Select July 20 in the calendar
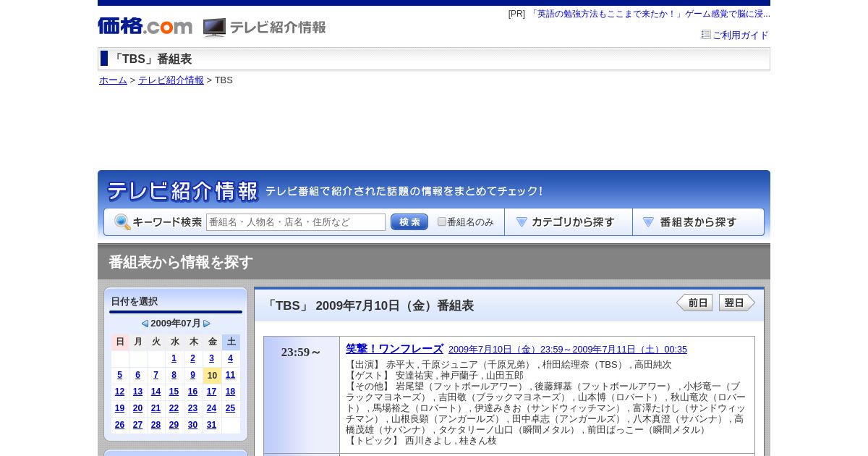Viewport: 868px width, 456px height. (x=138, y=408)
